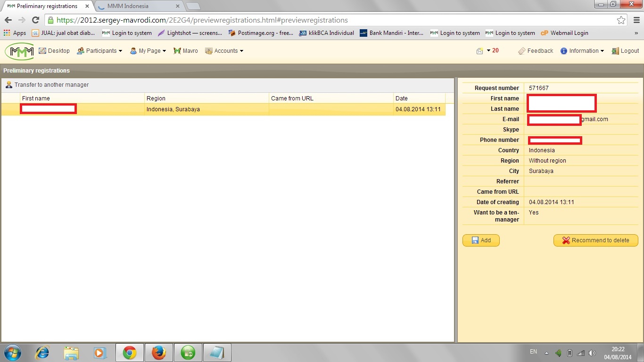Viewport: 644px width, 362px height.
Task: Open the Accounts dropdown menu
Action: click(224, 51)
